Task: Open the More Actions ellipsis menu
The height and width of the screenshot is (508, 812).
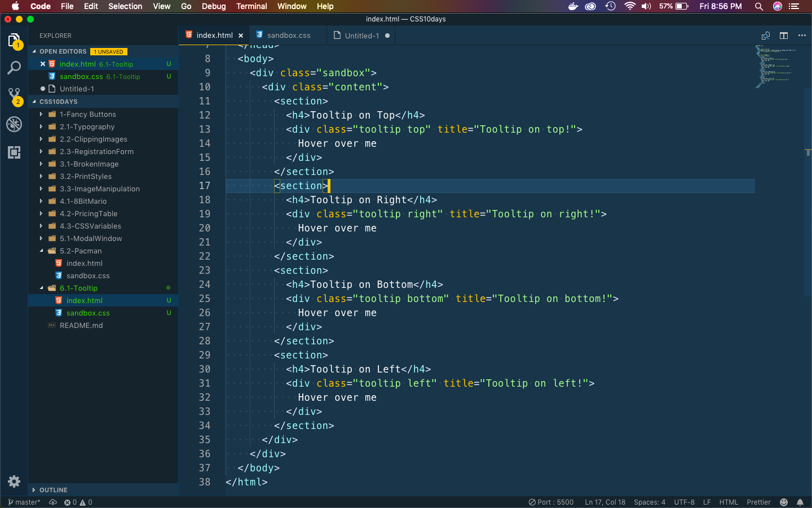Action: pos(802,36)
